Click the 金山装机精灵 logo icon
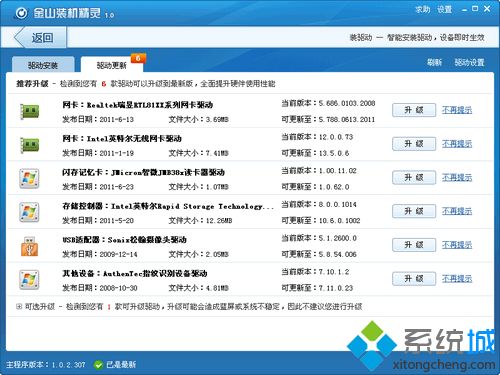500x375 pixels. 22,13
